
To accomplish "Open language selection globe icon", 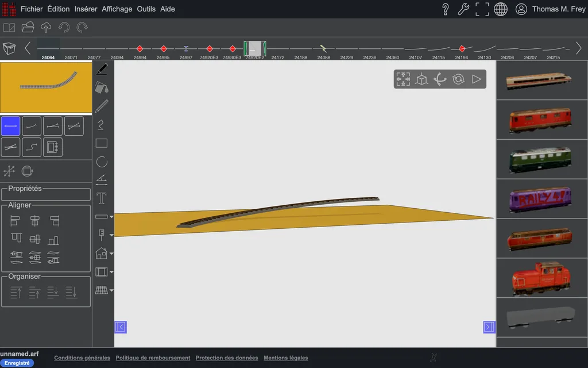I will (x=501, y=9).
